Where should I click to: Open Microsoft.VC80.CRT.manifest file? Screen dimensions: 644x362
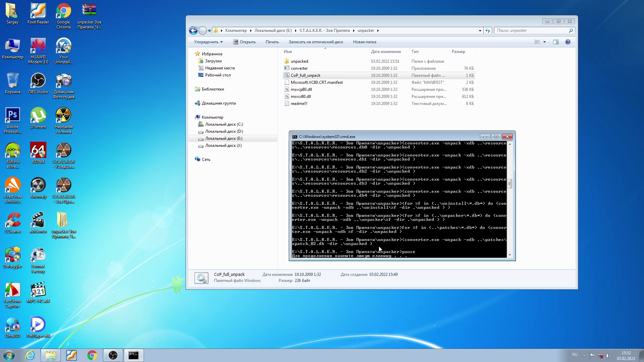point(317,82)
